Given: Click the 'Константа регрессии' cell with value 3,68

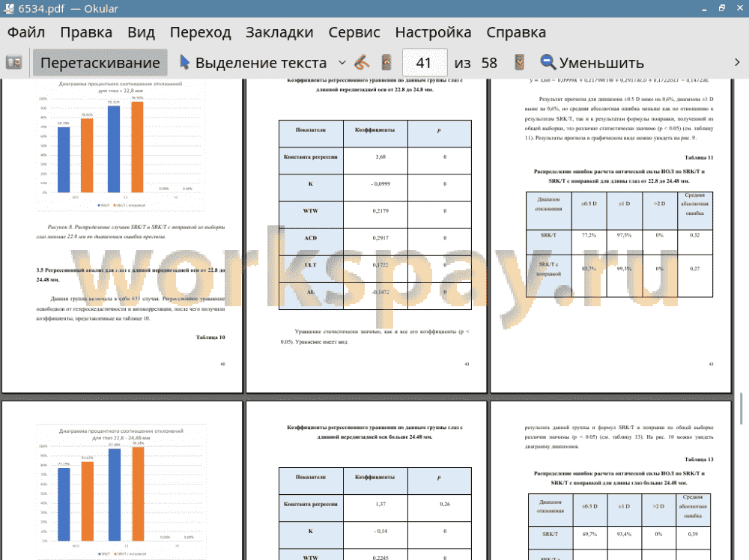Looking at the screenshot, I should pyautogui.click(x=311, y=160).
